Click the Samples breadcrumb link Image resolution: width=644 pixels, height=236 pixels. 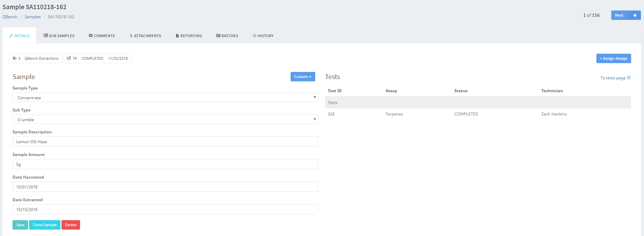pos(32,17)
